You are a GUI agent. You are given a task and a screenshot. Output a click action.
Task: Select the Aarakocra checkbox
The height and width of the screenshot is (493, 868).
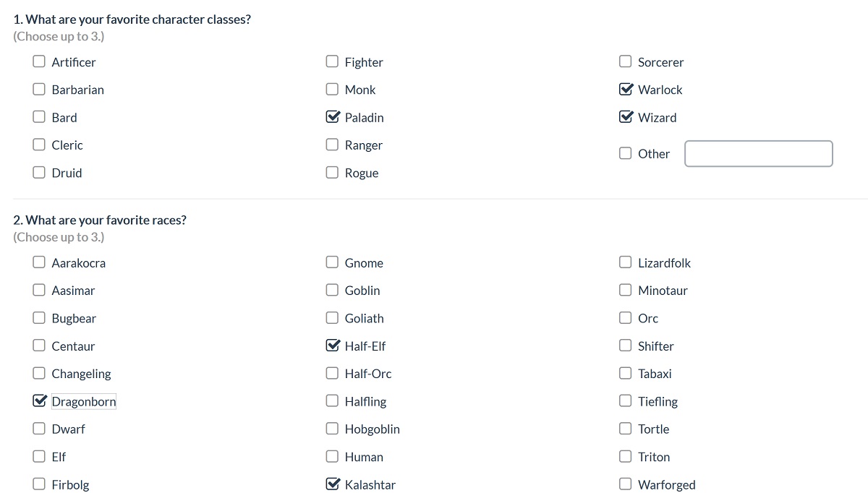point(39,262)
